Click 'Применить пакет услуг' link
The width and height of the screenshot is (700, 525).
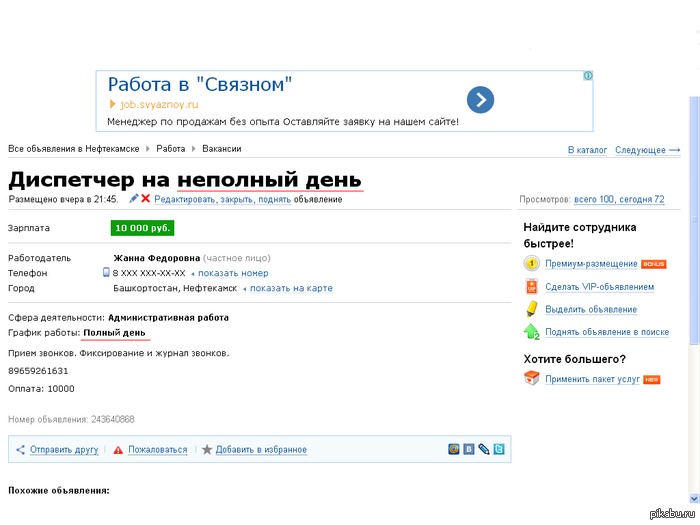[x=593, y=379]
